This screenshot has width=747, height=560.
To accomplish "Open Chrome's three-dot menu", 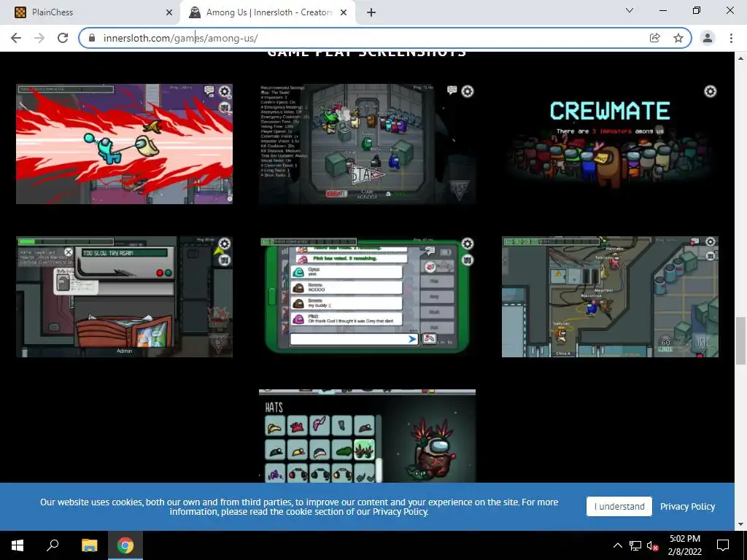I will click(731, 38).
